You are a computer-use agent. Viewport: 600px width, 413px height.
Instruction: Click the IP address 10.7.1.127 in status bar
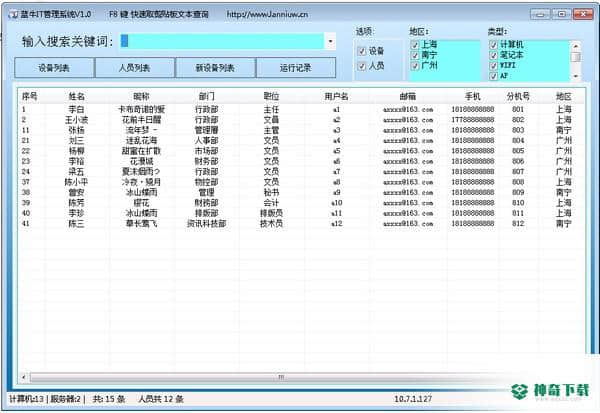tap(413, 399)
